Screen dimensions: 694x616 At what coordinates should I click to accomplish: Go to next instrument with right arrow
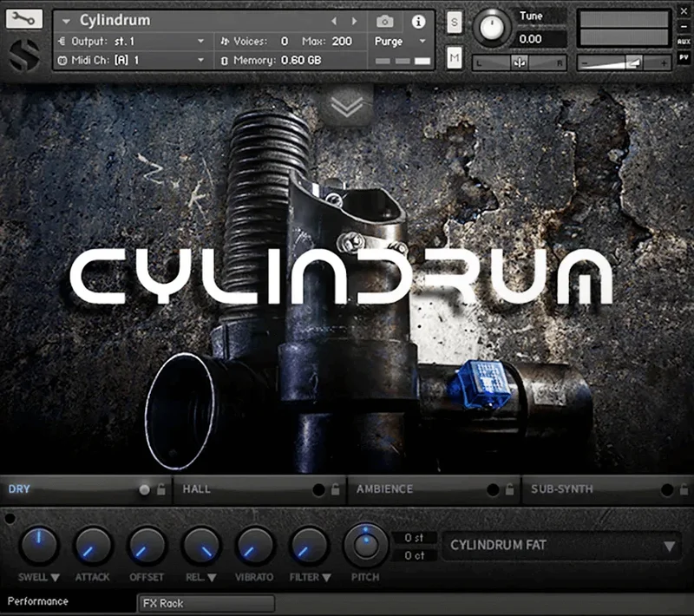(354, 21)
